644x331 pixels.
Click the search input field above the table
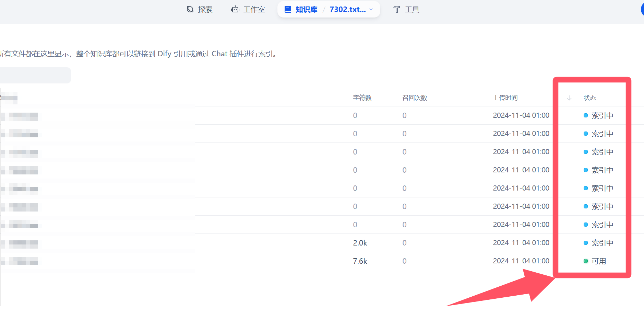pyautogui.click(x=35, y=75)
